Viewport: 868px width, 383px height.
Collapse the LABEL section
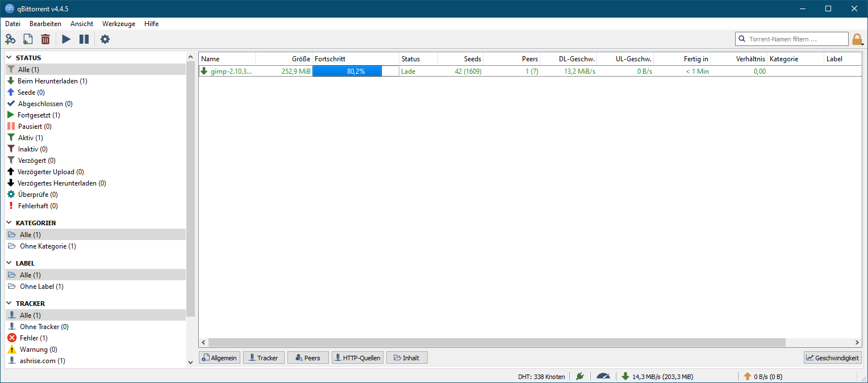point(10,263)
